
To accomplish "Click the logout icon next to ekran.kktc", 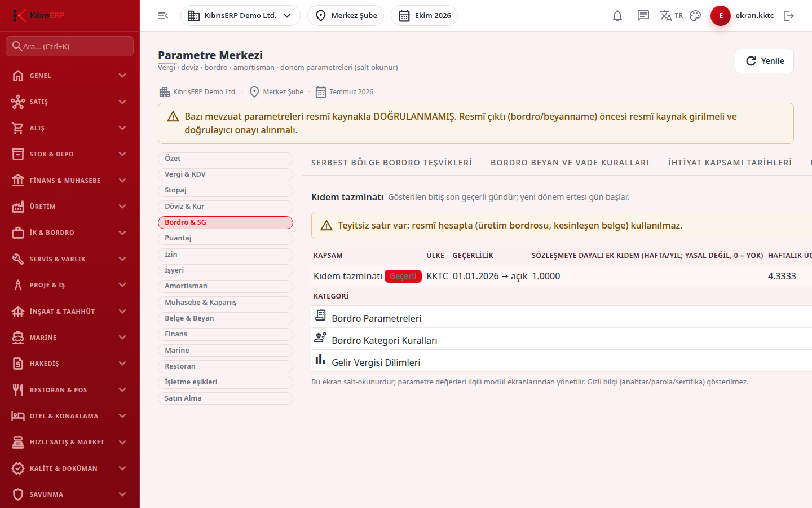I will [789, 16].
